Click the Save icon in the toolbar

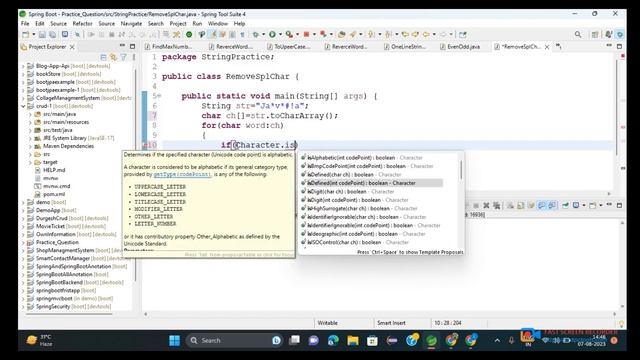click(x=42, y=35)
